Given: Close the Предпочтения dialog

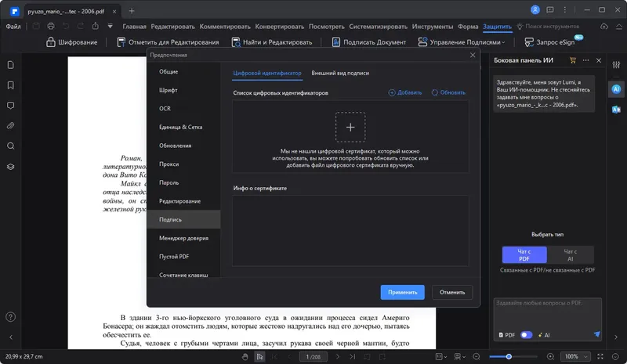Looking at the screenshot, I should pyautogui.click(x=473, y=55).
